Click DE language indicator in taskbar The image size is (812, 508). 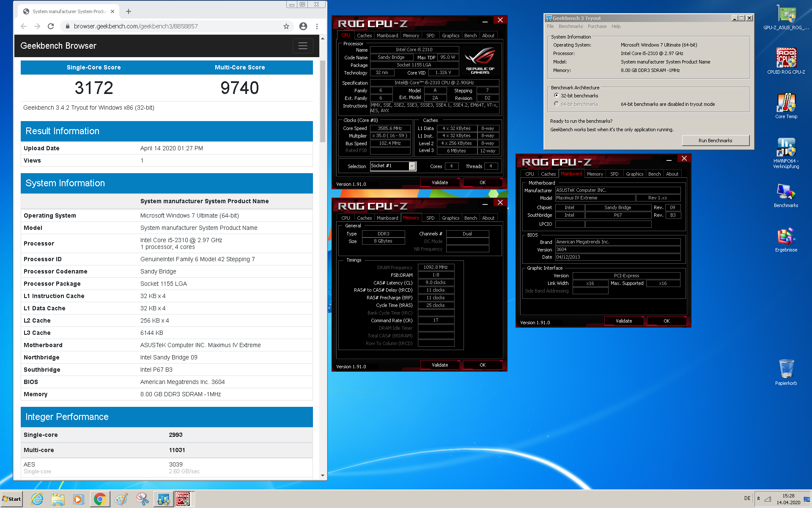(747, 498)
